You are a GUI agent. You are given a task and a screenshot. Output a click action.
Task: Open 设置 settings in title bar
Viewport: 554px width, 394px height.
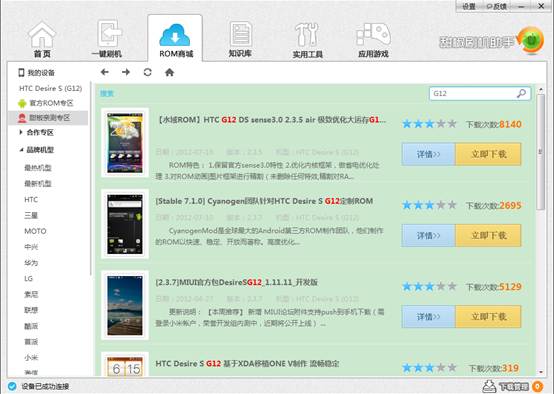[469, 6]
